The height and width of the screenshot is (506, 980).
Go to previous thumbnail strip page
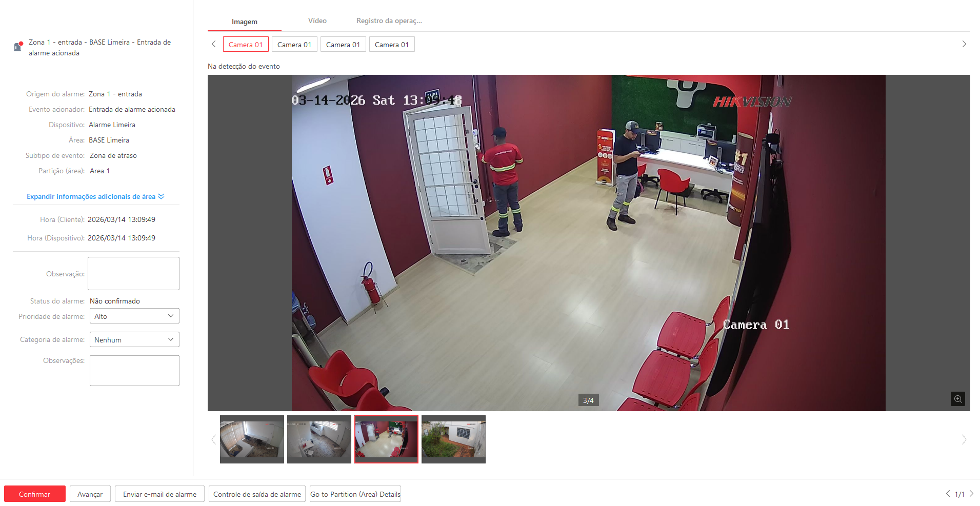pos(214,439)
